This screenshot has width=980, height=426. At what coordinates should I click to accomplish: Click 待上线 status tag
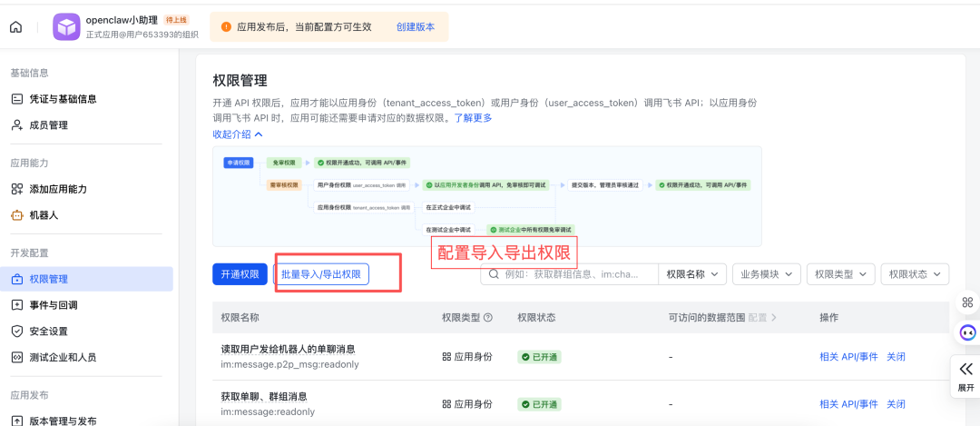177,20
